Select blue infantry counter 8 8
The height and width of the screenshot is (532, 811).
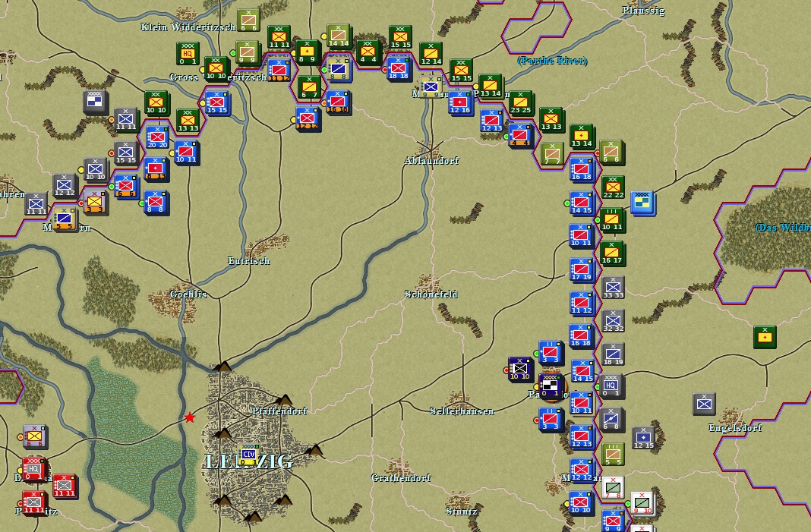tap(156, 203)
